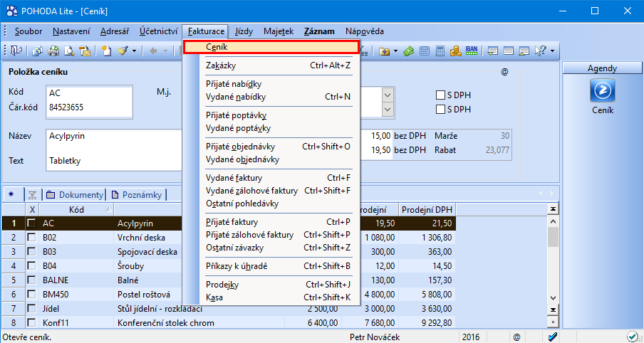Click the Kód input field containing AC
The height and width of the screenshot is (343, 644).
[x=89, y=93]
